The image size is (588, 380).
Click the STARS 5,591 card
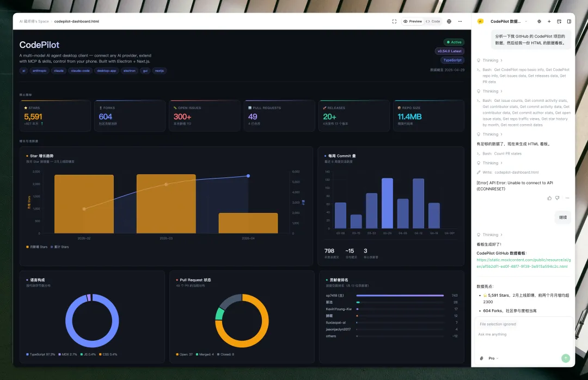pos(55,116)
